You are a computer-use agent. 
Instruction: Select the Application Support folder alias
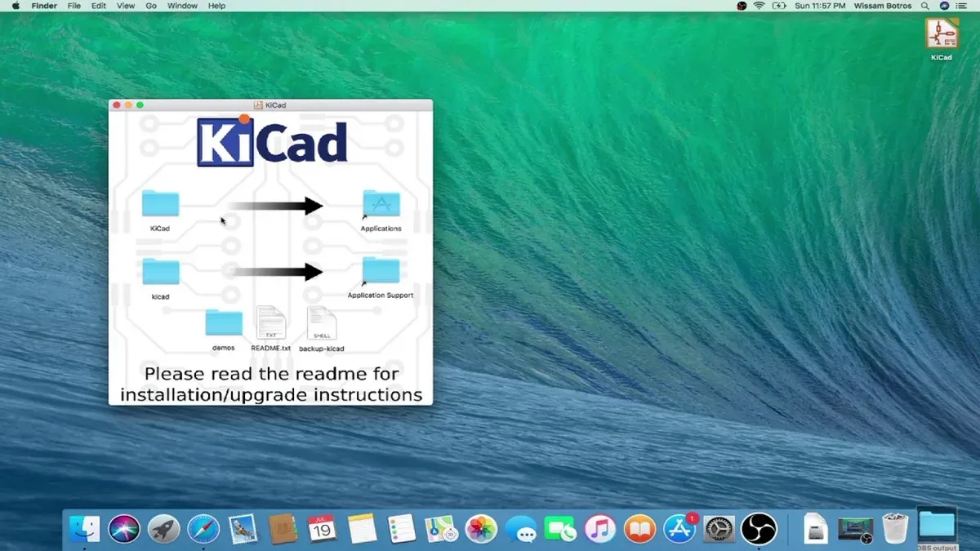[381, 271]
